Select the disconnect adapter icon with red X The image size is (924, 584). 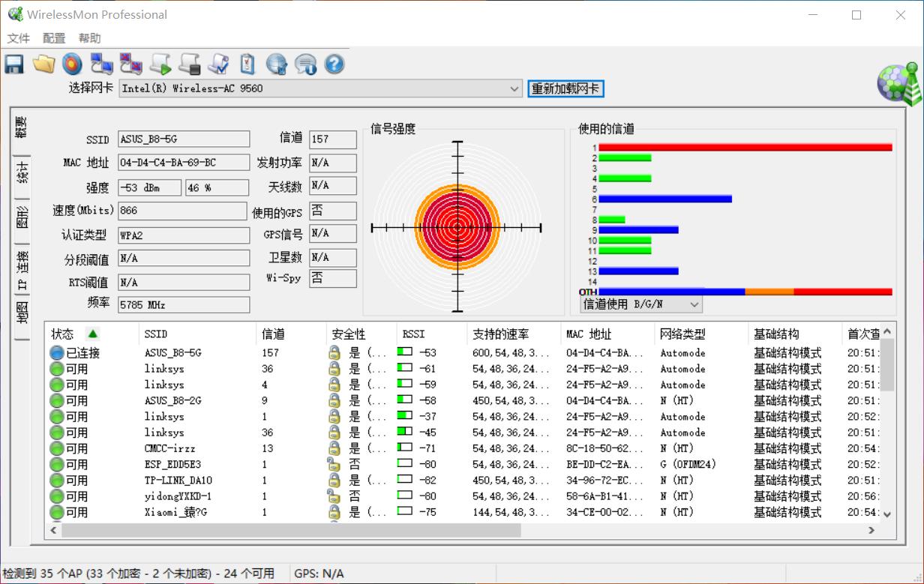130,64
